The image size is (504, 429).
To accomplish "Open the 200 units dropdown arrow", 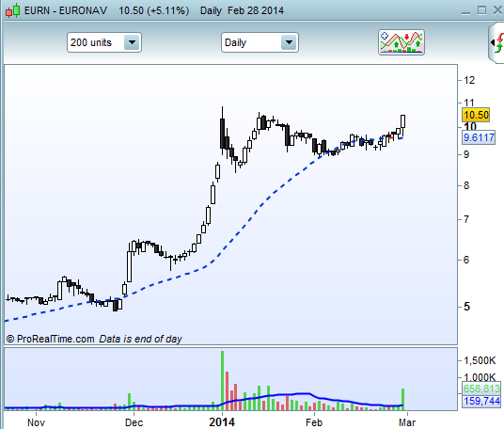I will pos(132,42).
